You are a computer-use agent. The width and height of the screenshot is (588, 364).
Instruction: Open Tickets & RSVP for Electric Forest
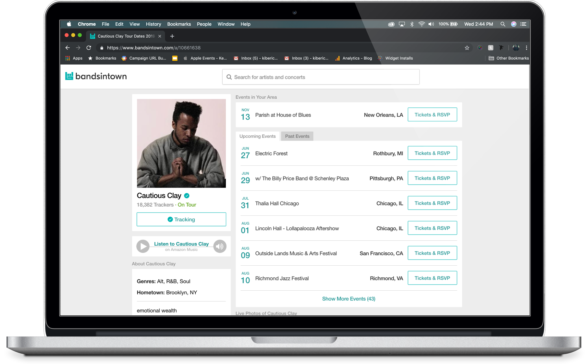coord(432,153)
